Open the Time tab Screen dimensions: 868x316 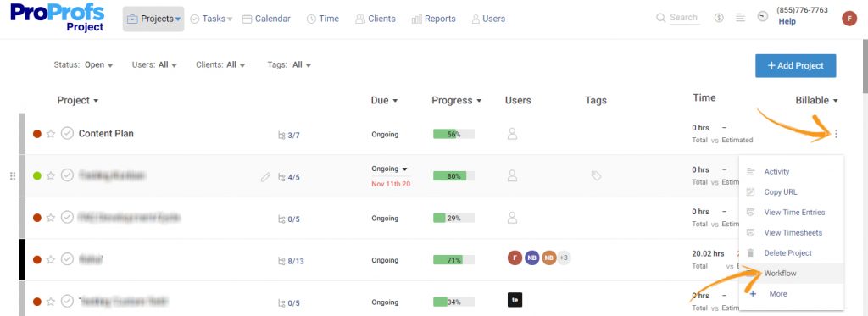(x=323, y=19)
